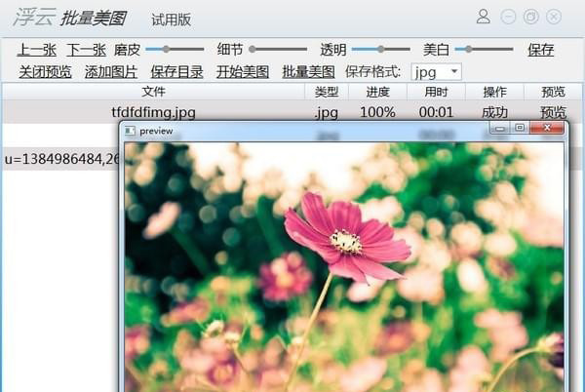Screen dimensions: 585x392
Task: Minimize the 浮云 批量美图 main window
Action: [x=508, y=17]
